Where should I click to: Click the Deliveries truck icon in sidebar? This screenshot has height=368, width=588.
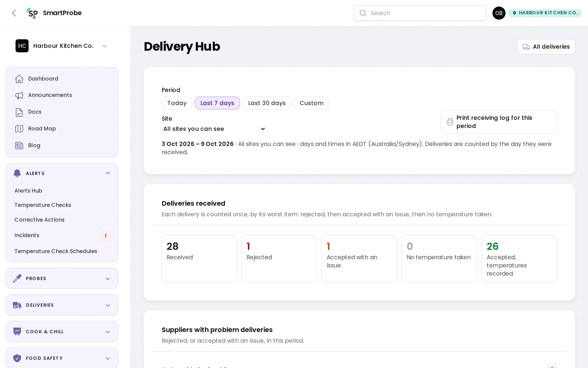tap(17, 305)
